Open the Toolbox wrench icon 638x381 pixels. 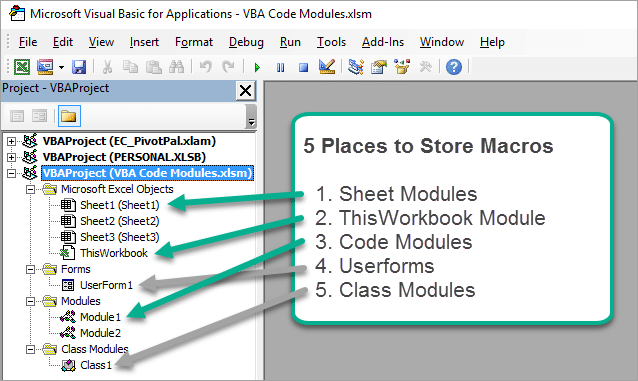[425, 67]
